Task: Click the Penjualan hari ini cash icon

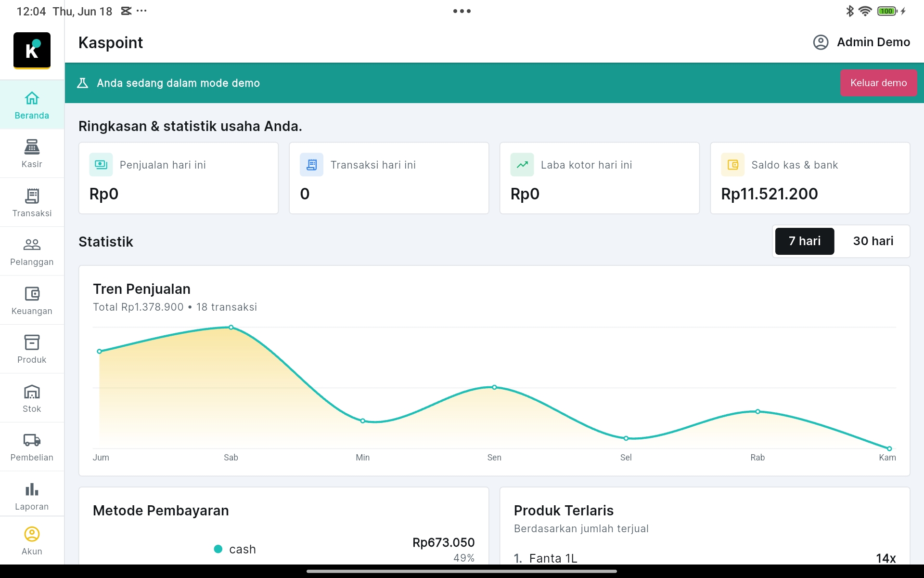Action: [x=101, y=165]
